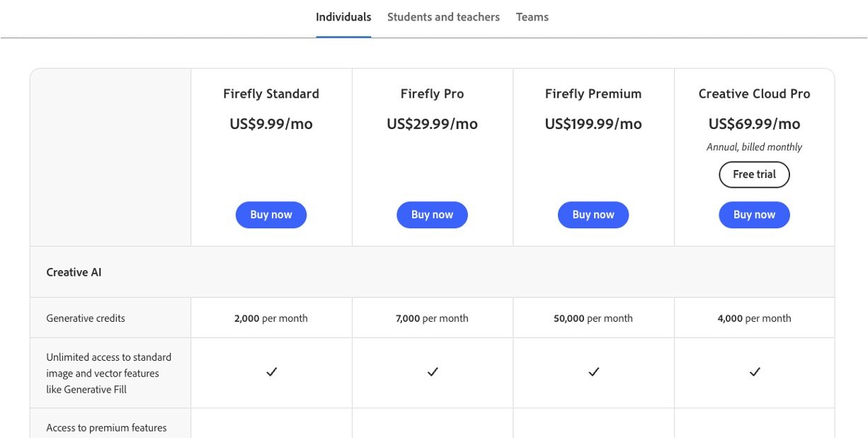
Task: Click the Firefly Premium plan heading
Action: pyautogui.click(x=593, y=94)
